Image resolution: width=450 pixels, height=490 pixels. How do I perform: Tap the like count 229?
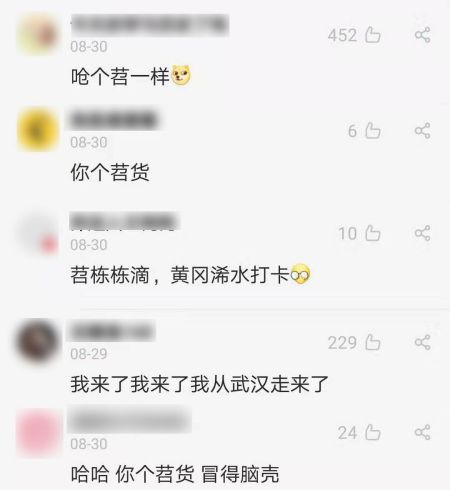[342, 343]
